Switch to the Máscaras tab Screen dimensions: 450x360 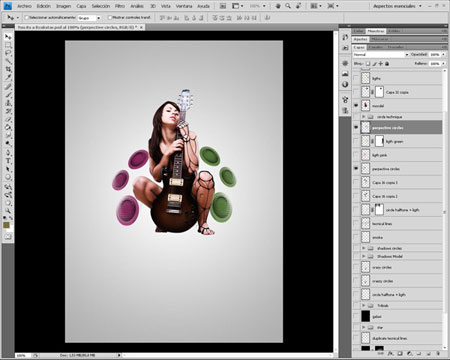(x=380, y=39)
